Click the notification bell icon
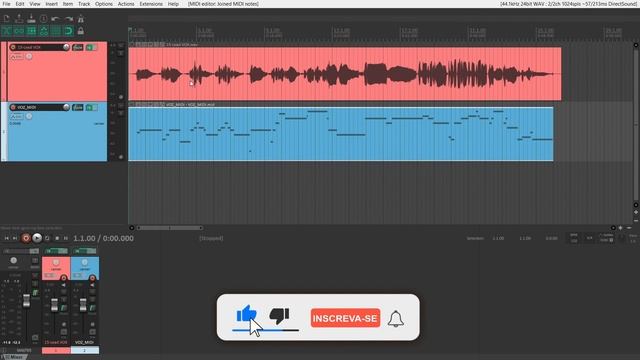640x360 pixels. (x=396, y=318)
